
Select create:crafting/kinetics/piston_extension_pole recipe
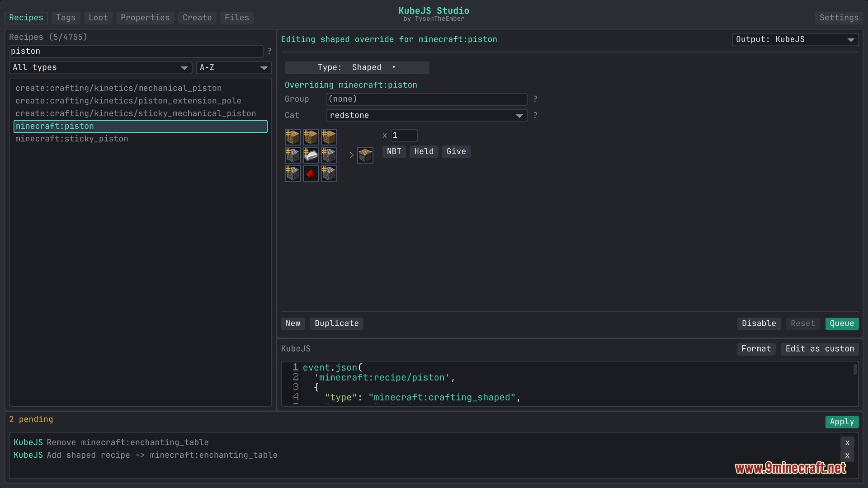click(x=141, y=101)
